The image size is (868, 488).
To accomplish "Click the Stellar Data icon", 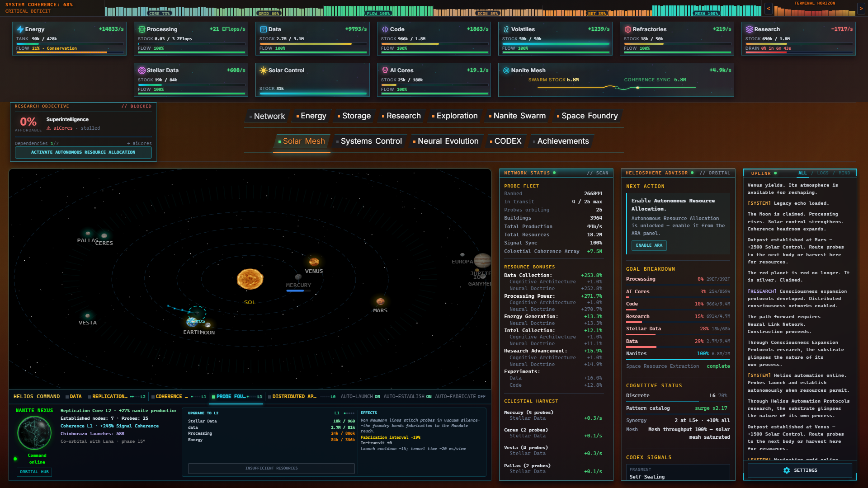I will coord(142,70).
